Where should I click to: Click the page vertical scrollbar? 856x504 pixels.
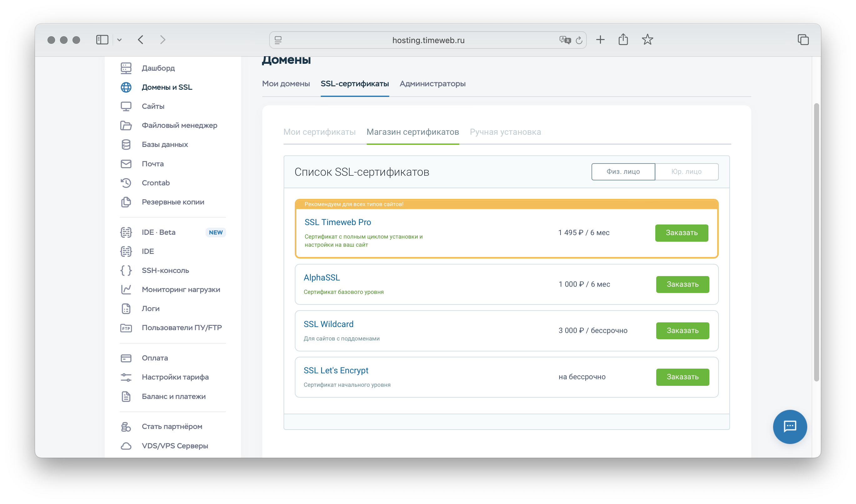coord(817,242)
